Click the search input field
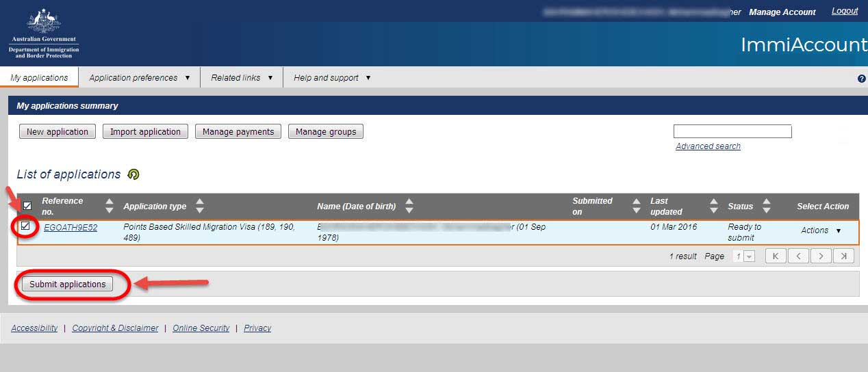 click(732, 131)
